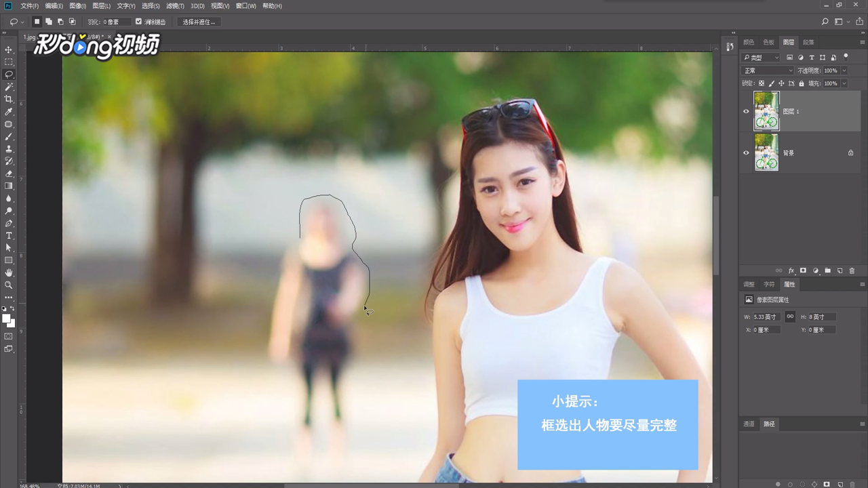Select the Horizontal Type tool
Viewport: 868px width, 488px height.
(x=9, y=235)
